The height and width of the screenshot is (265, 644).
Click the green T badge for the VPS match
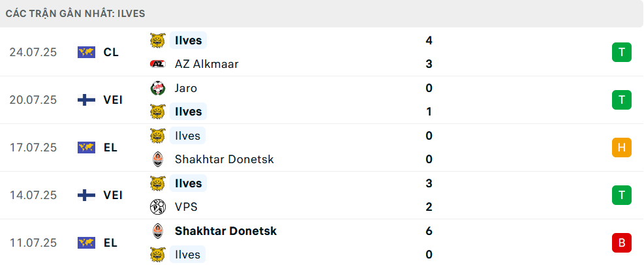click(x=621, y=195)
